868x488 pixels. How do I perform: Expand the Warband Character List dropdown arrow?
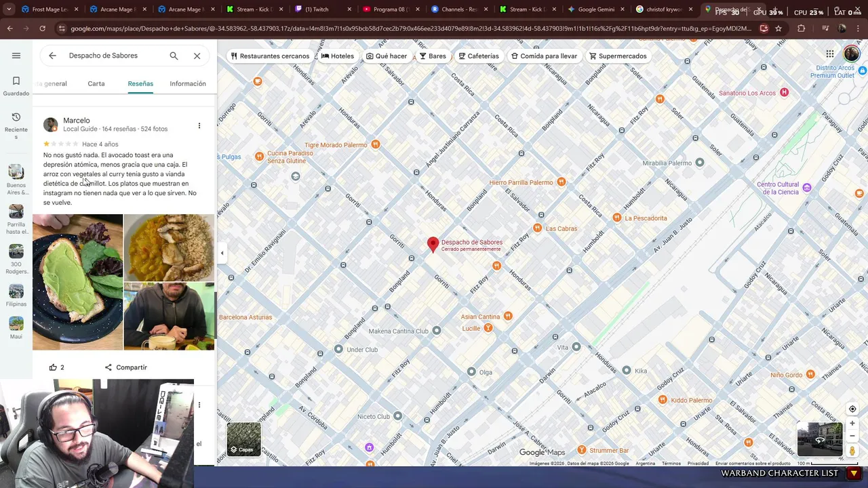click(x=853, y=473)
